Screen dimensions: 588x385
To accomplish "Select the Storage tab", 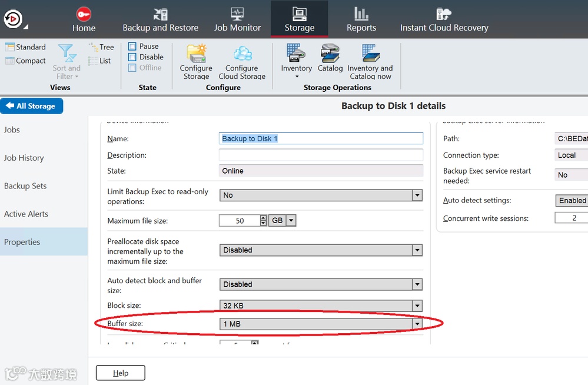I will tap(299, 19).
